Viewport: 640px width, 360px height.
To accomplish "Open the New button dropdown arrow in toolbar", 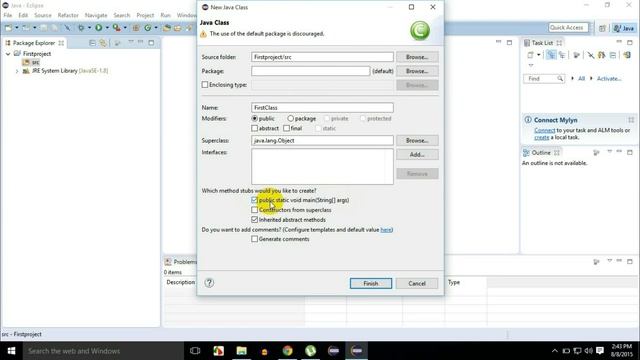I will [17, 28].
